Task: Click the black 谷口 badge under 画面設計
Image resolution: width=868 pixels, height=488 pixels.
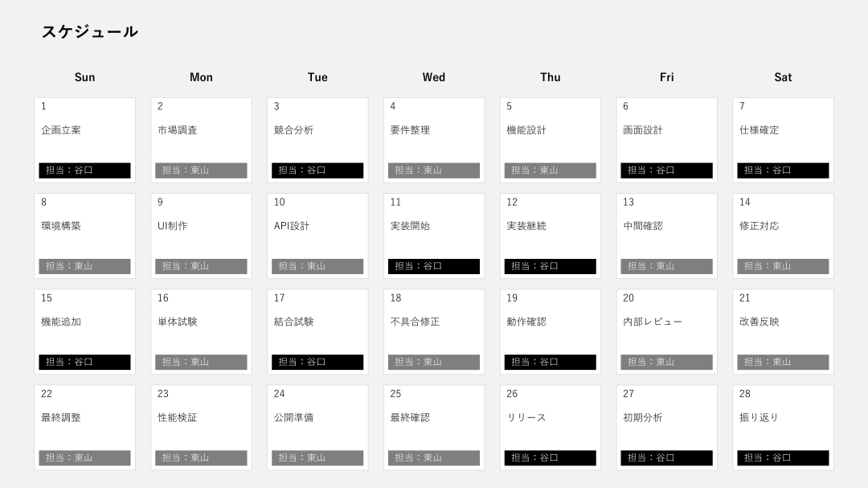Action: pyautogui.click(x=666, y=170)
